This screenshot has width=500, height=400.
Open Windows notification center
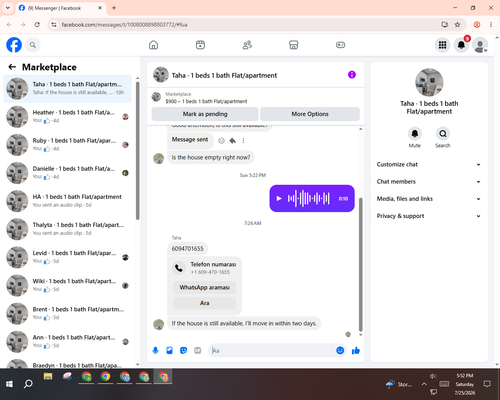point(487,384)
